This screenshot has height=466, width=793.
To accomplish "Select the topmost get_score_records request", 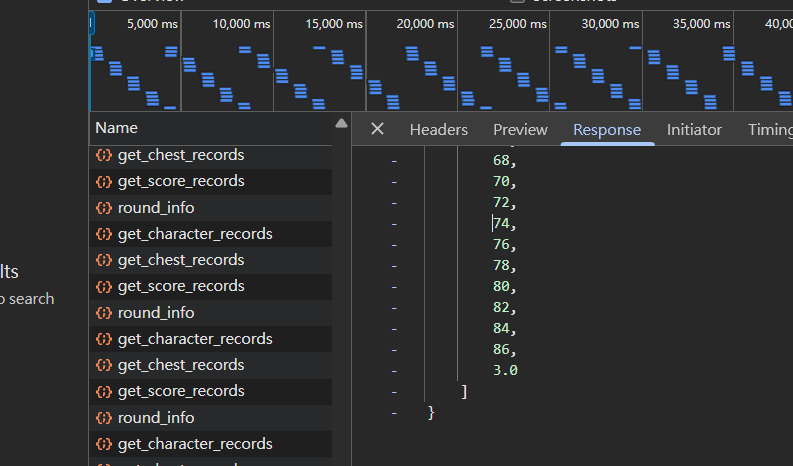I will (x=210, y=181).
